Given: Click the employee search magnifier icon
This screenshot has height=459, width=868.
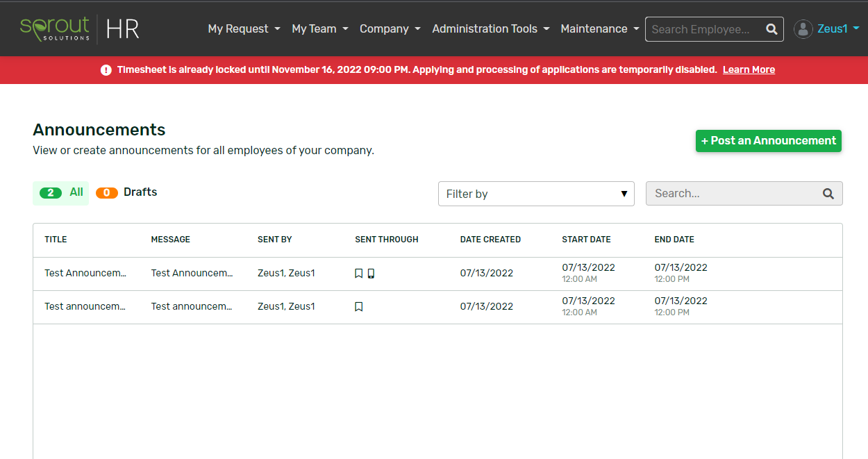Looking at the screenshot, I should coord(771,29).
